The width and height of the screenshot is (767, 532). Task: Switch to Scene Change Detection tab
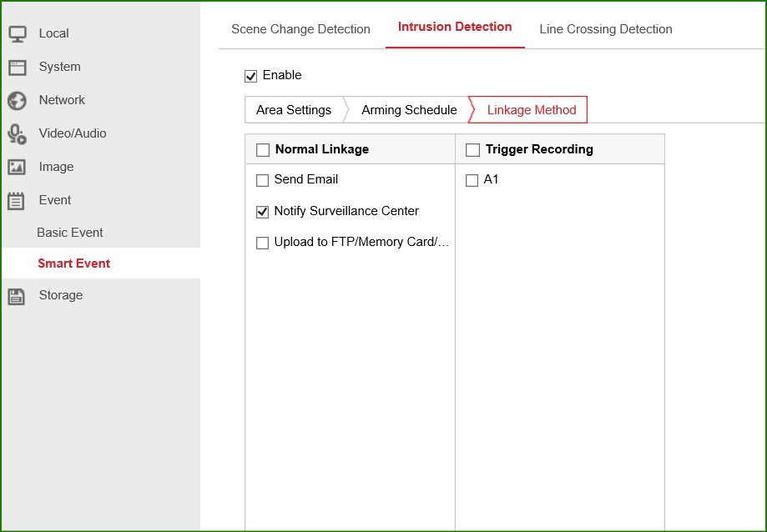(x=300, y=29)
